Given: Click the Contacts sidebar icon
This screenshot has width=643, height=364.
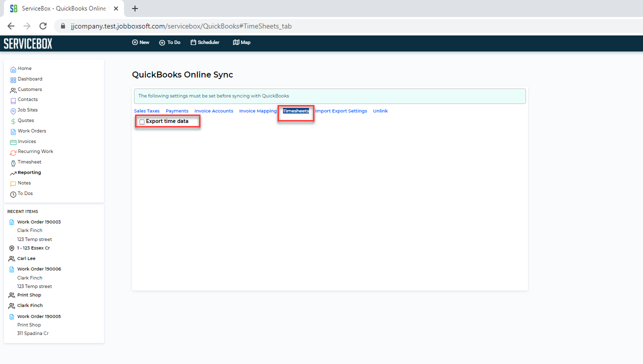Looking at the screenshot, I should pyautogui.click(x=13, y=100).
